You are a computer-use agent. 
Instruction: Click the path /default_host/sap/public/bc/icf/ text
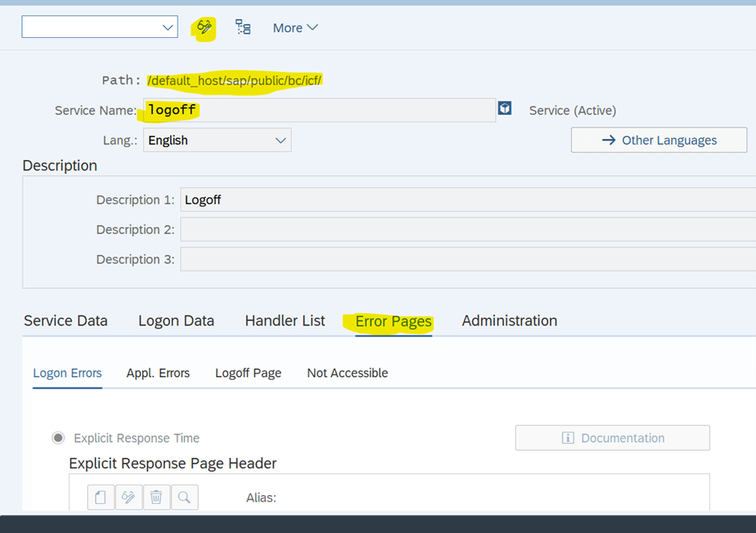234,81
